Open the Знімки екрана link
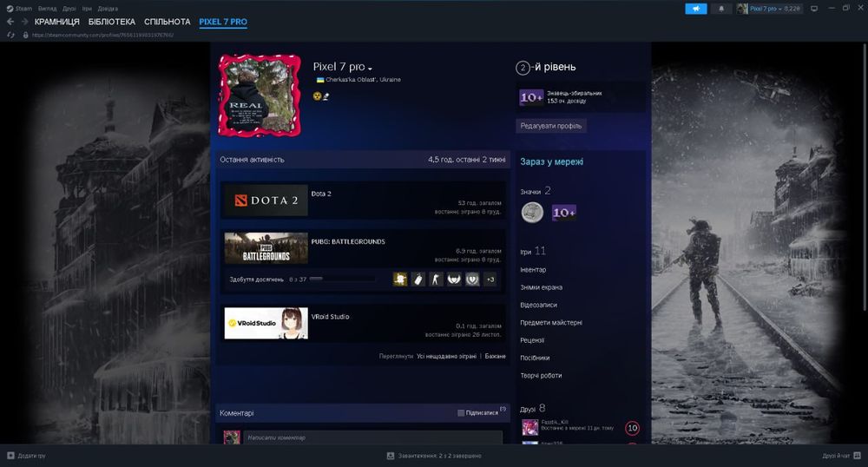Image resolution: width=868 pixels, height=467 pixels. [x=541, y=287]
